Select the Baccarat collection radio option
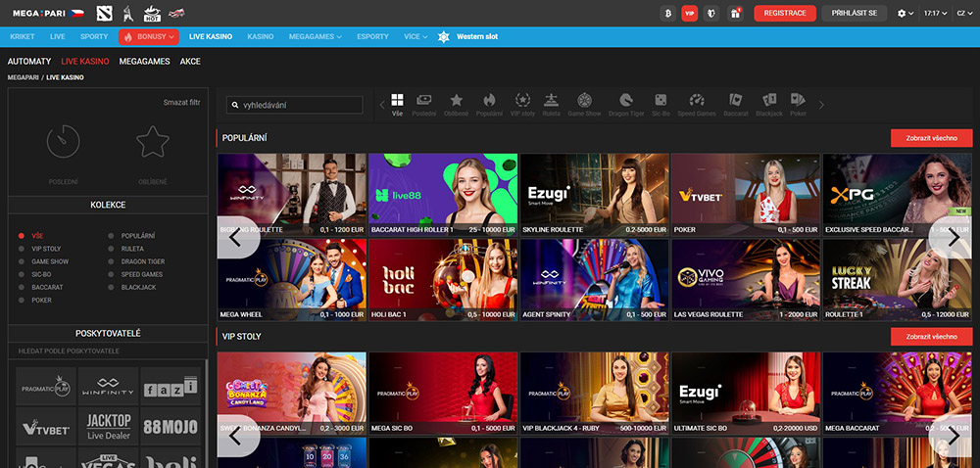This screenshot has height=468, width=980. point(22,287)
